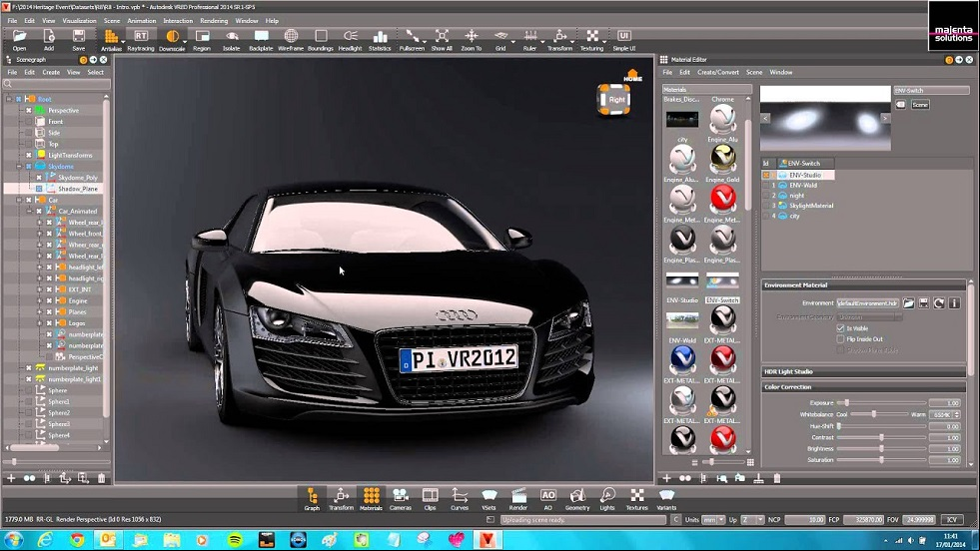980x551 pixels.
Task: Show next environment preview arrow
Action: click(x=884, y=118)
